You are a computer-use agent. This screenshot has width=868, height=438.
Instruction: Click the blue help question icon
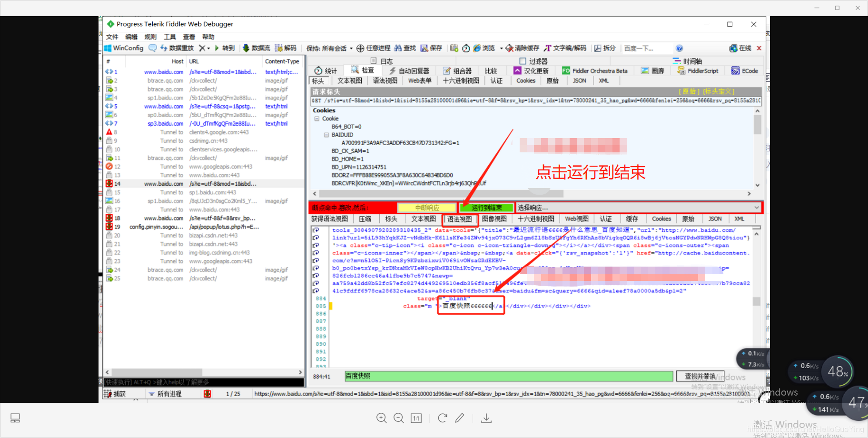[680, 48]
